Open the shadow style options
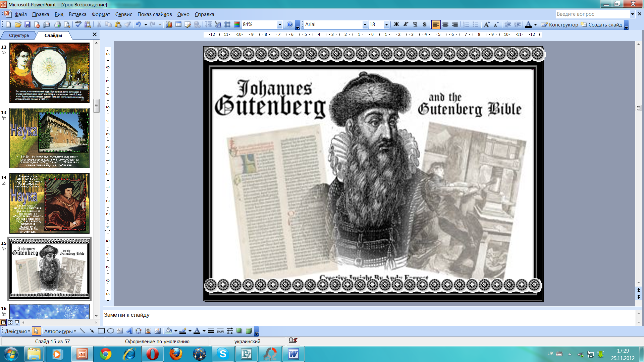The image size is (644, 362). click(x=239, y=331)
